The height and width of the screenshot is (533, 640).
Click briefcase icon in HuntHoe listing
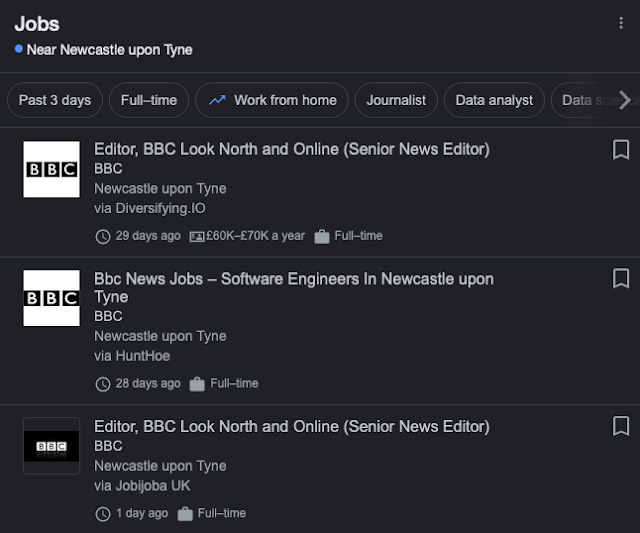click(197, 384)
